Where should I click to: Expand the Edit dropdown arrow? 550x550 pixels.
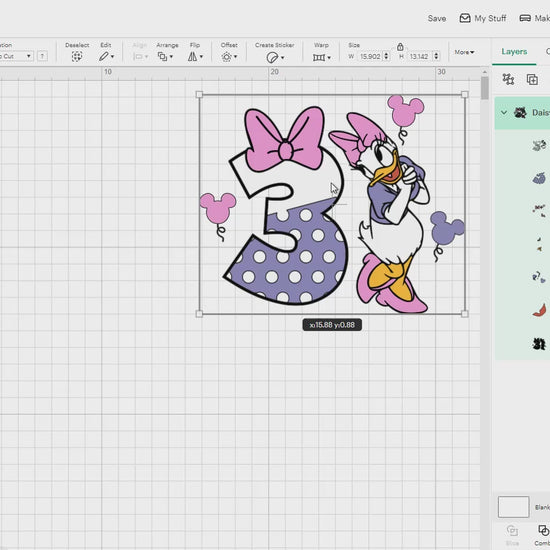tap(112, 56)
